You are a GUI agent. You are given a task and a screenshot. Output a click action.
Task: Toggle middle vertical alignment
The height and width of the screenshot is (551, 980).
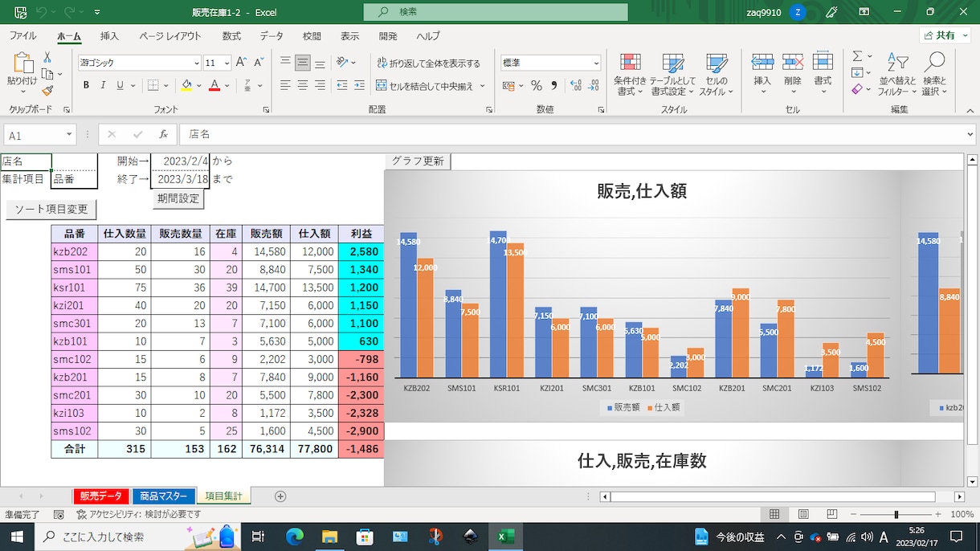pyautogui.click(x=303, y=63)
